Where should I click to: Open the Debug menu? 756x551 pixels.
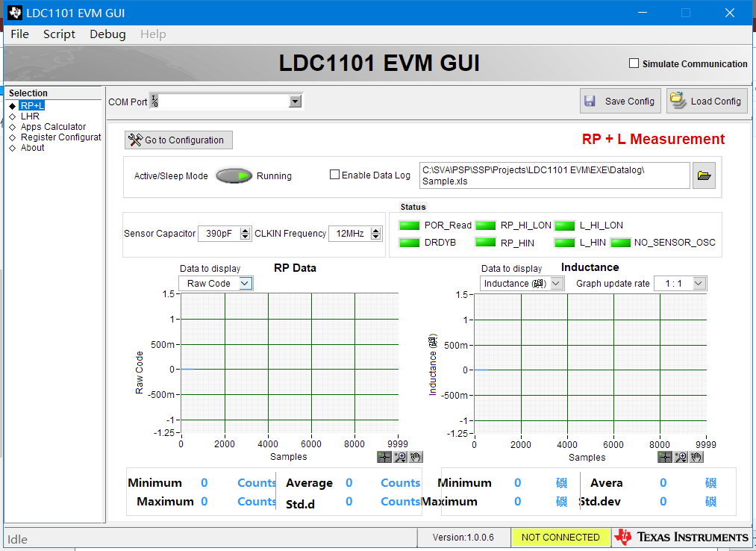[107, 34]
